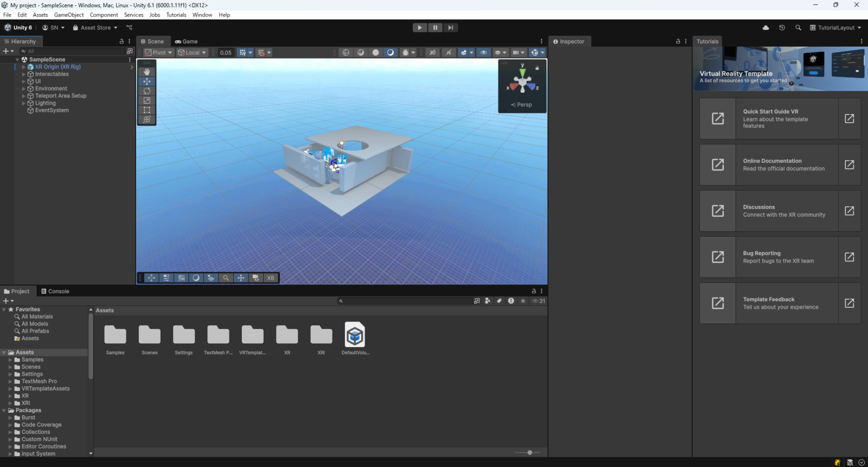The height and width of the screenshot is (467, 868).
Task: Select the Rotate tool
Action: 147,91
